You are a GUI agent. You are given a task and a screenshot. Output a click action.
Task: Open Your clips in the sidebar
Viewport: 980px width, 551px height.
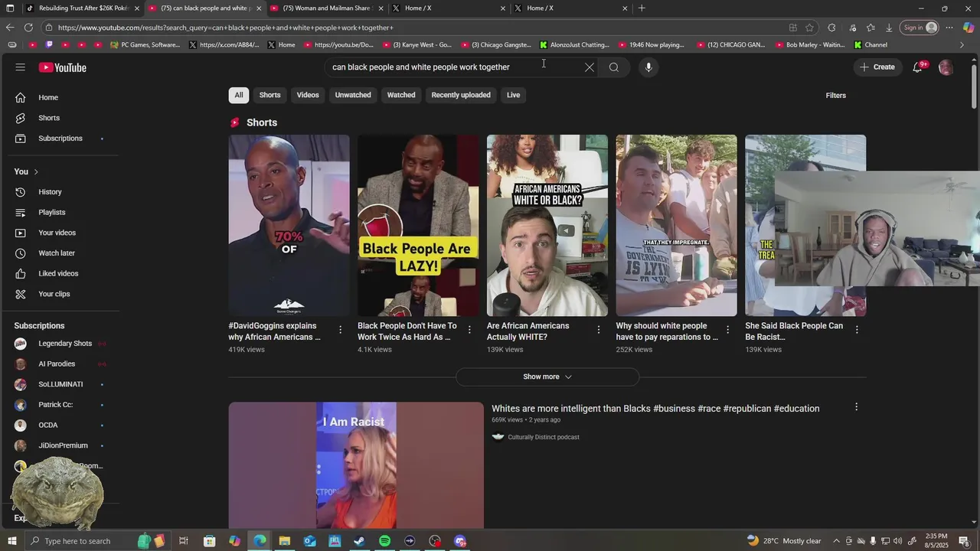[x=54, y=294]
